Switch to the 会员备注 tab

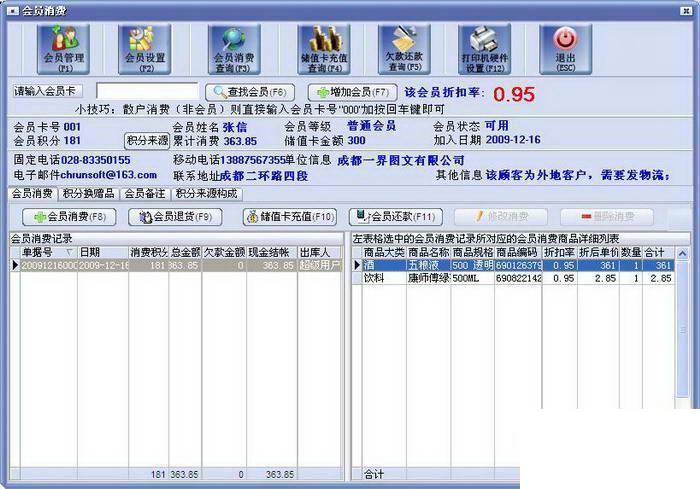(145, 193)
